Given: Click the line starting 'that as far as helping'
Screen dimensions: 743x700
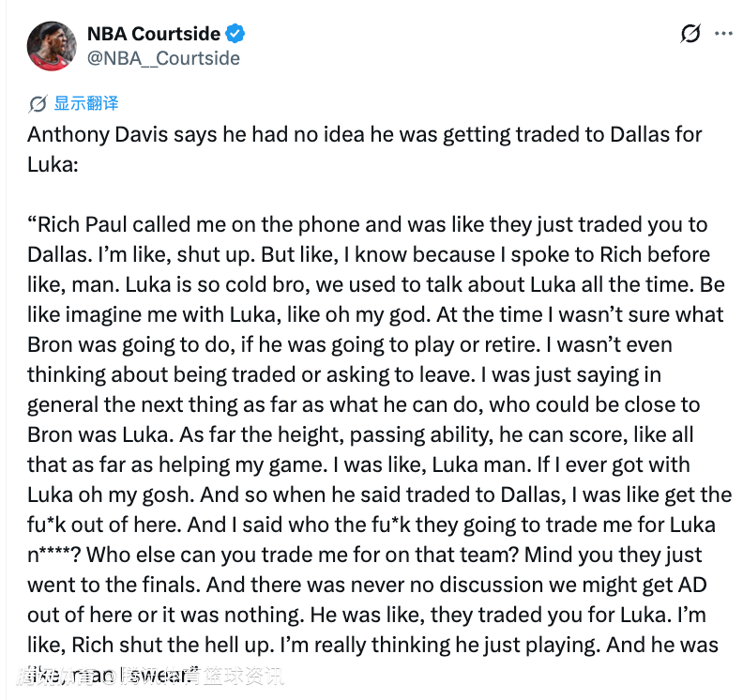Looking at the screenshot, I should click(358, 464).
